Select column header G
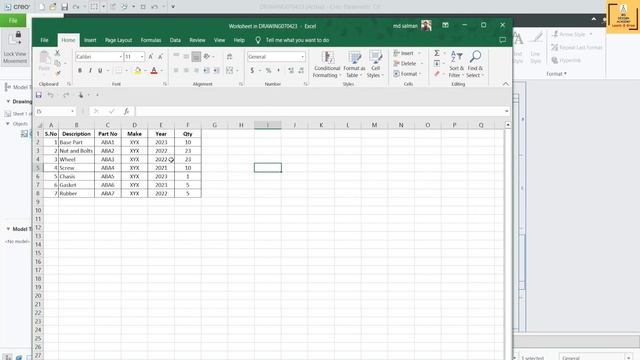The height and width of the screenshot is (360, 640). [x=214, y=125]
